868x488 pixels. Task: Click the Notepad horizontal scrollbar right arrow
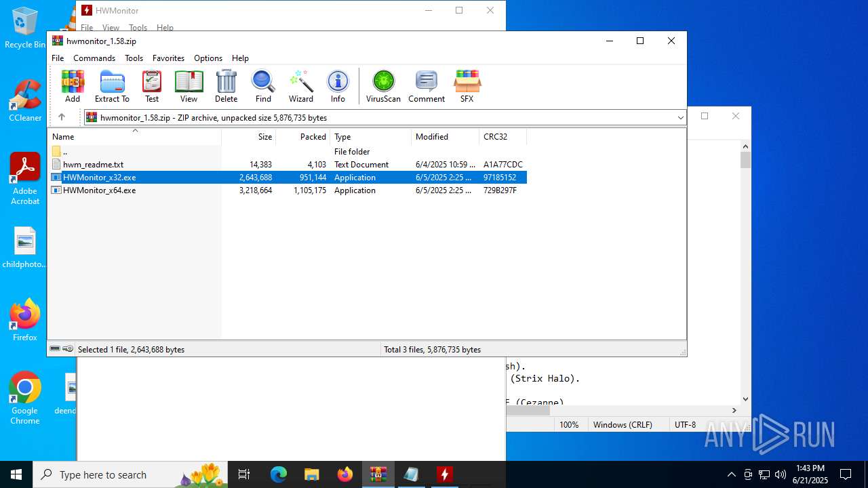(x=734, y=410)
